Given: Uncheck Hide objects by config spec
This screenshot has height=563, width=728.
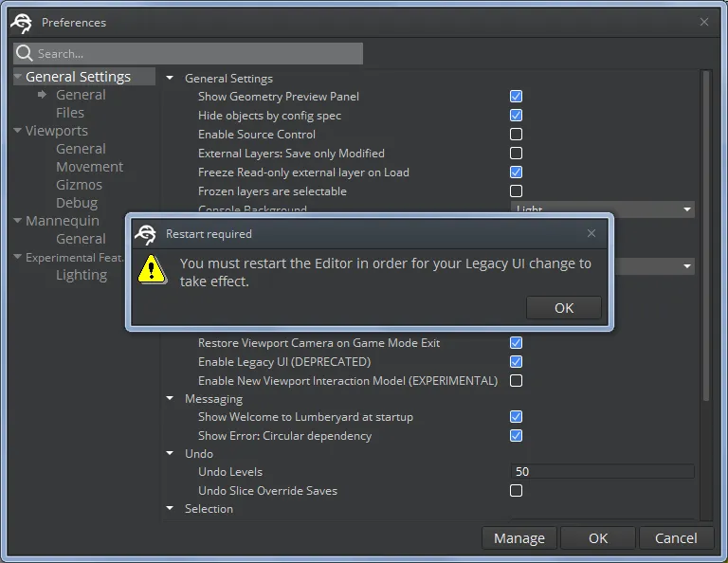Looking at the screenshot, I should (x=516, y=115).
